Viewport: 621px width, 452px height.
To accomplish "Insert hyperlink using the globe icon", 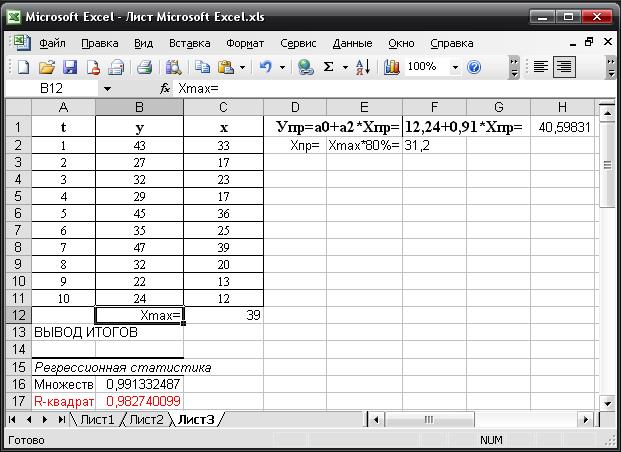I will click(x=305, y=67).
